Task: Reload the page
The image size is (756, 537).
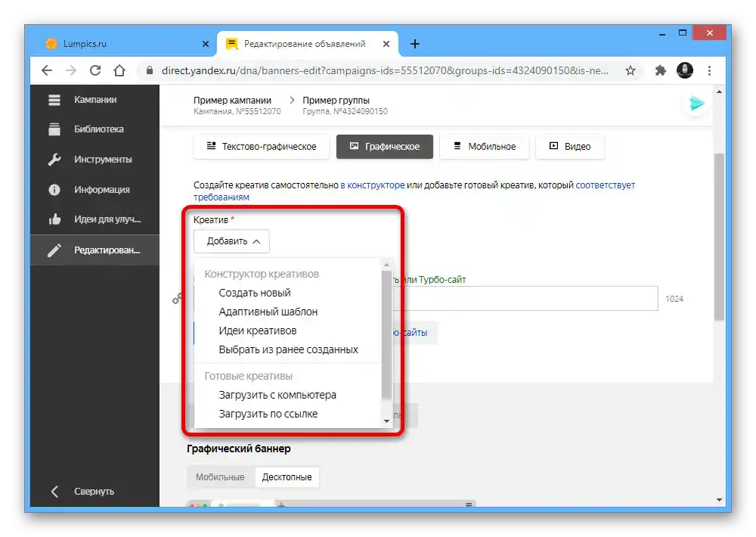Action: click(x=95, y=71)
